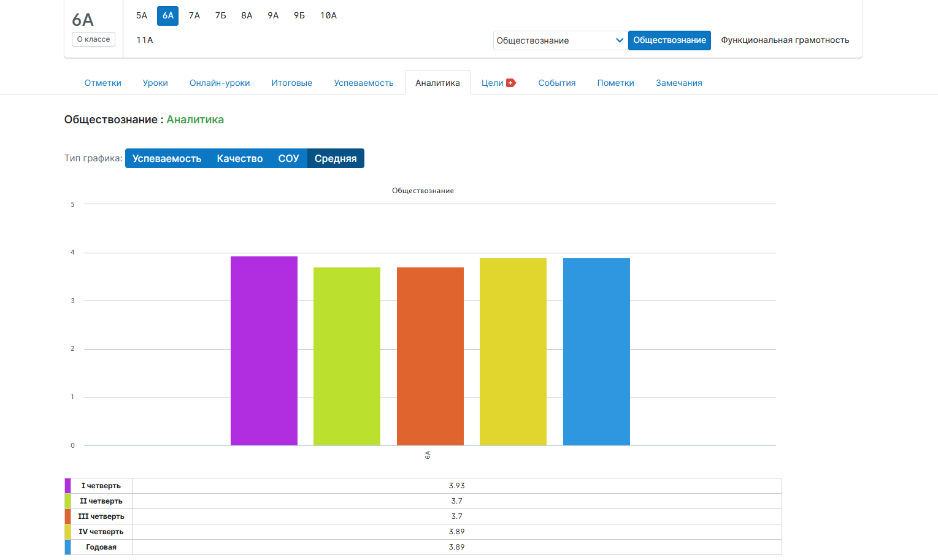Click the blue Годовая bar

(596, 351)
